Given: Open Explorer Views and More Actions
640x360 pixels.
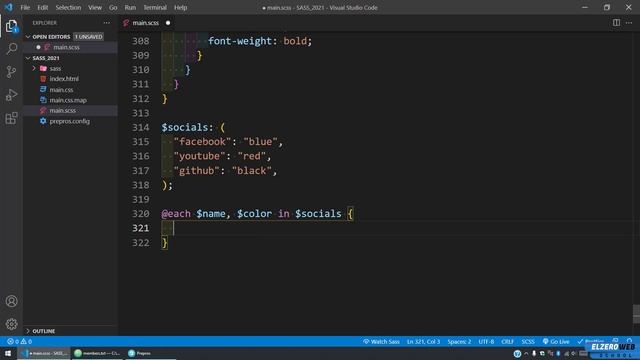Looking at the screenshot, I should click(107, 23).
